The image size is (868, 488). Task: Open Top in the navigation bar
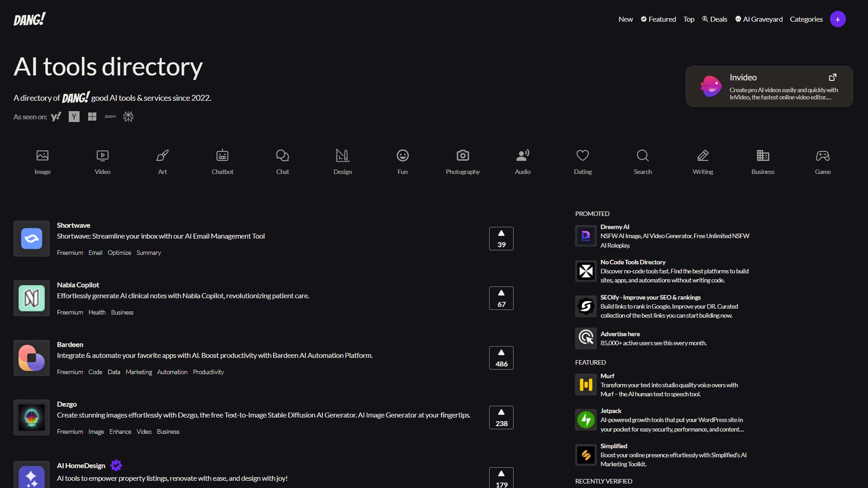click(689, 19)
